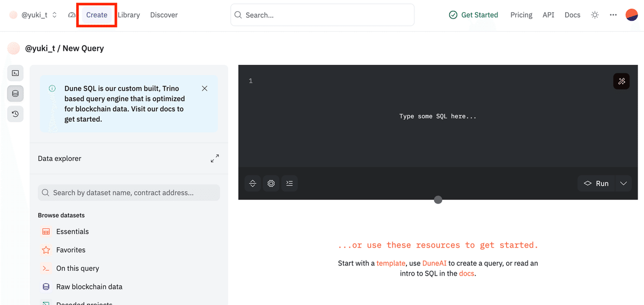644x305 pixels.
Task: Click the @yuki_t / New Query breadcrumb
Action: pos(64,48)
